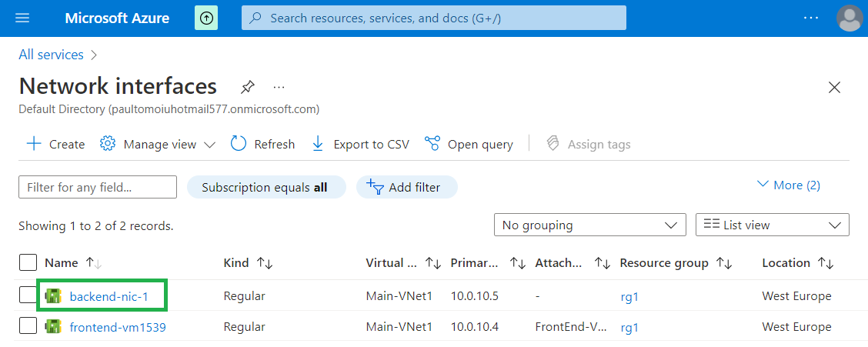The height and width of the screenshot is (347, 868).
Task: Open more options ellipsis beside page title
Action: click(279, 87)
